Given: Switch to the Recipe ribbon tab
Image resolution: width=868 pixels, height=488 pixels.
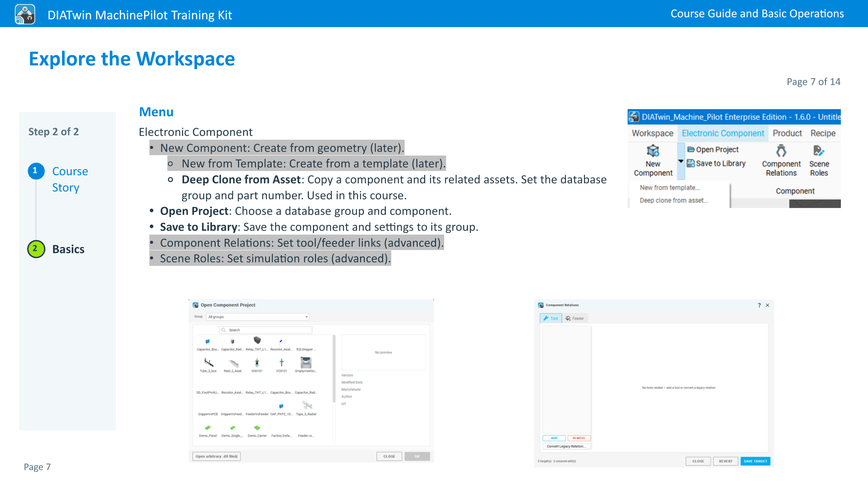Looking at the screenshot, I should click(823, 133).
